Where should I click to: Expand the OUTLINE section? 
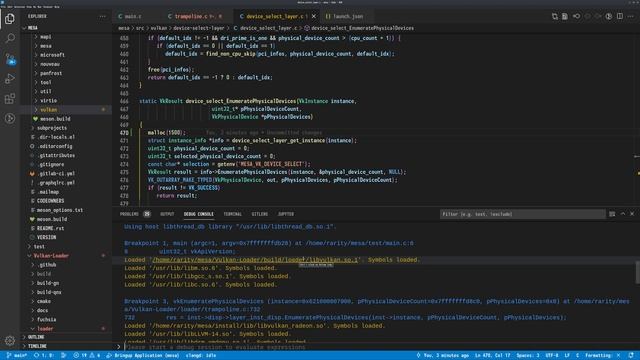65,337
